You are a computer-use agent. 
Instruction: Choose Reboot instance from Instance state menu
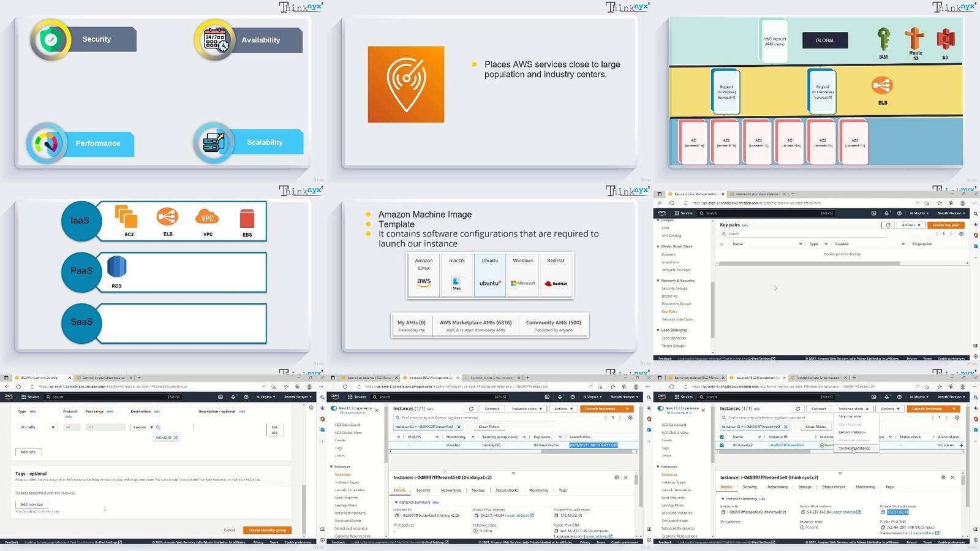click(851, 433)
